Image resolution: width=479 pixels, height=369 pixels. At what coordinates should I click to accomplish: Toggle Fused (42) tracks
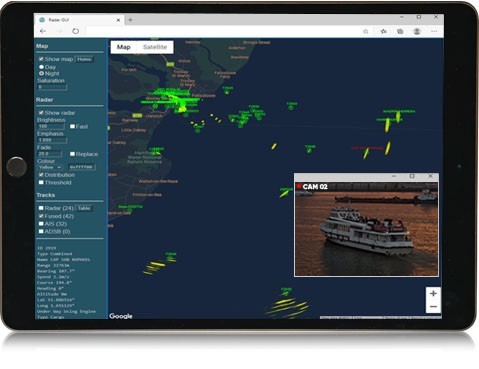(x=41, y=216)
